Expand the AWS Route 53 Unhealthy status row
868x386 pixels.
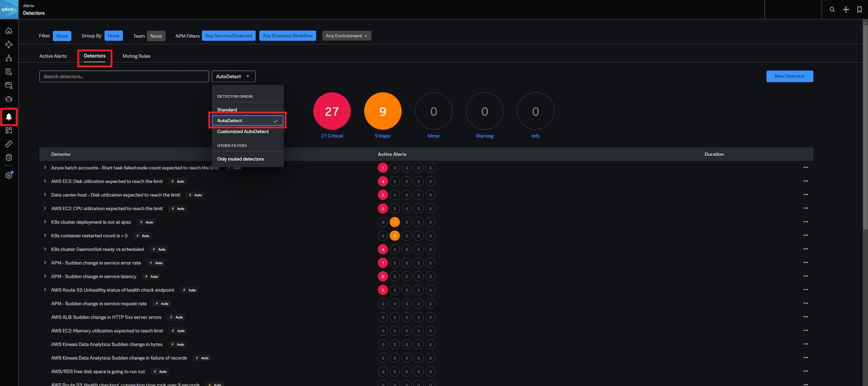pyautogui.click(x=45, y=290)
